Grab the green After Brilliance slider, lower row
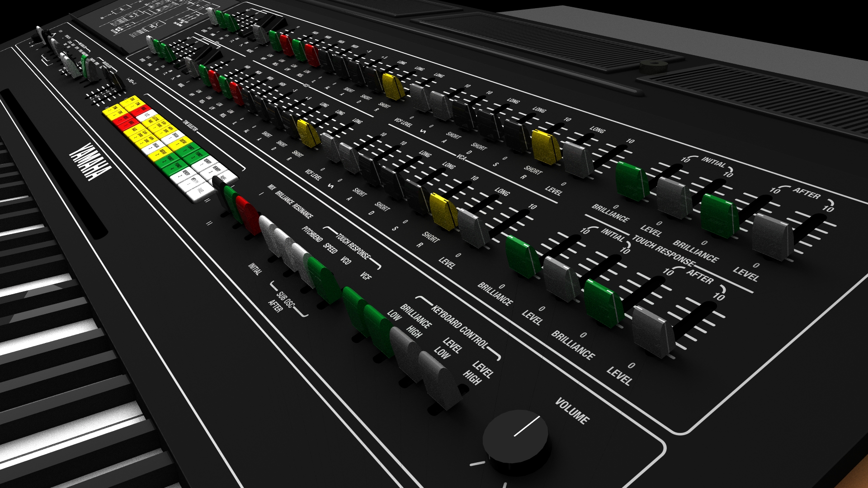This screenshot has width=868, height=488. click(x=603, y=303)
